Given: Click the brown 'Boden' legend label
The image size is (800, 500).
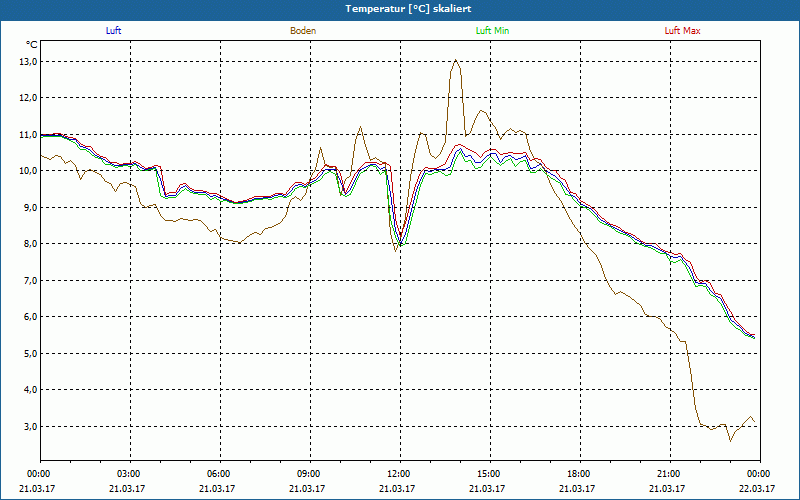Looking at the screenshot, I should coord(303,31).
